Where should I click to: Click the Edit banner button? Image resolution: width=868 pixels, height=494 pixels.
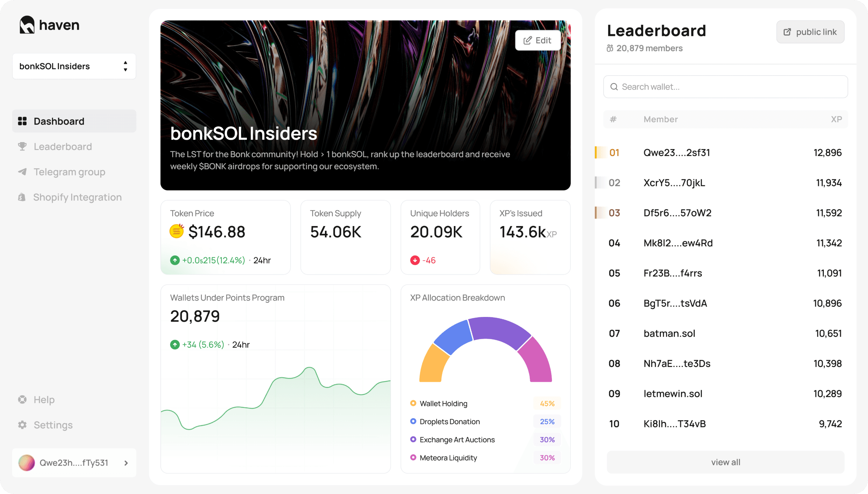tap(538, 40)
